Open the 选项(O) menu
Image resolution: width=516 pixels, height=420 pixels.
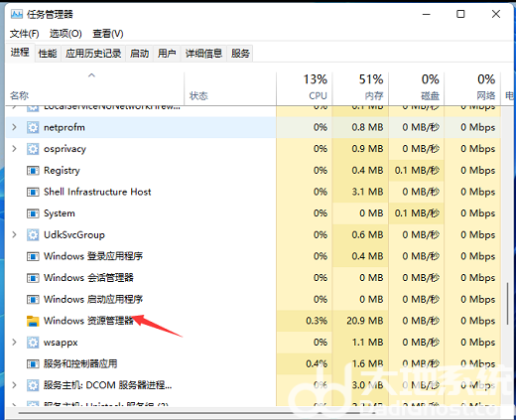coord(65,34)
